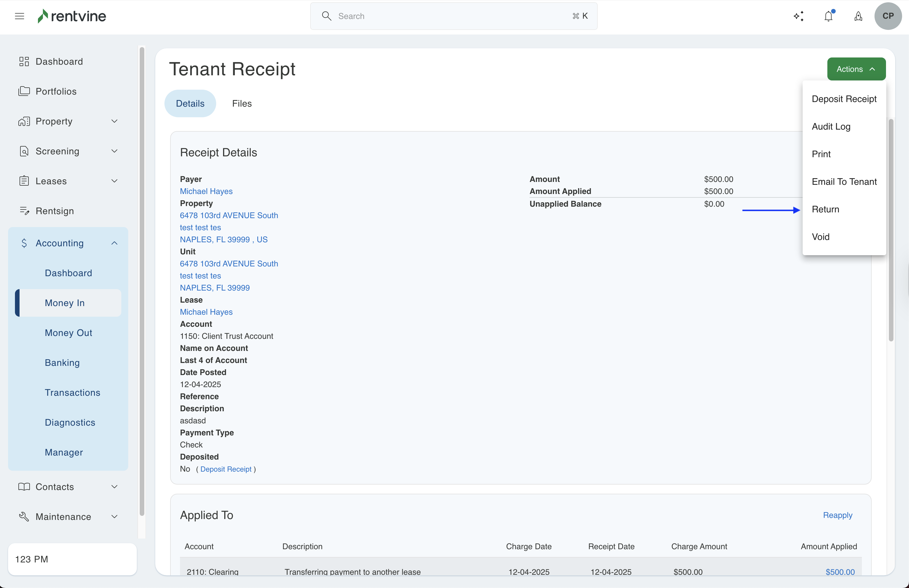Click the Reapply link
The image size is (909, 588).
point(837,515)
